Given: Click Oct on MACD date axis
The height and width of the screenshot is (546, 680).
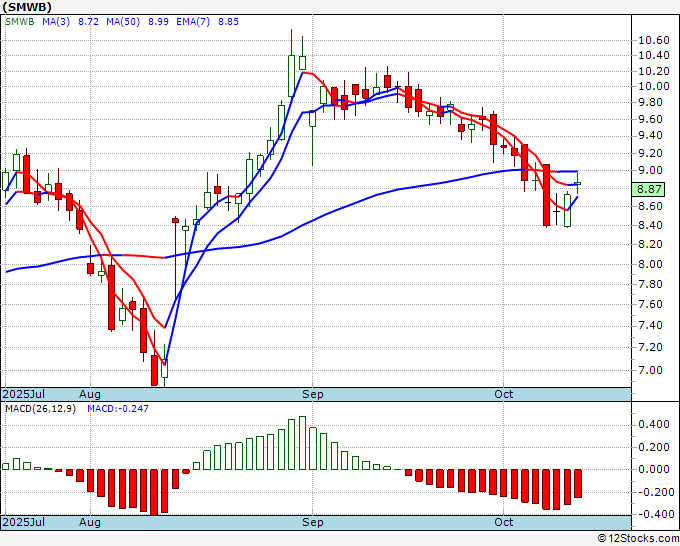Looking at the screenshot, I should pyautogui.click(x=503, y=522).
